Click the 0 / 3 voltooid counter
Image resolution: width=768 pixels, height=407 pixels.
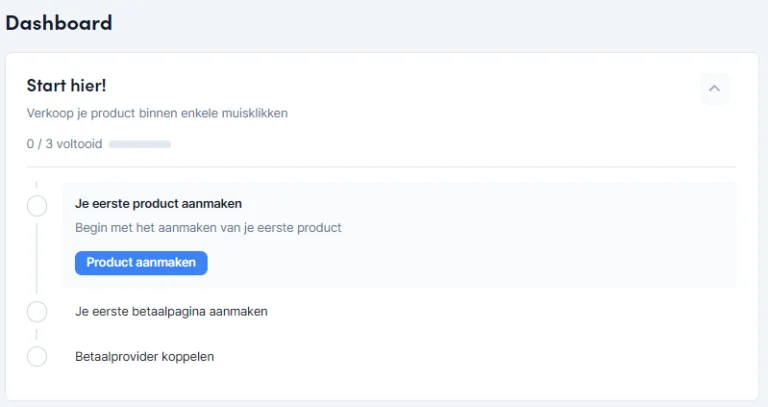pyautogui.click(x=64, y=144)
